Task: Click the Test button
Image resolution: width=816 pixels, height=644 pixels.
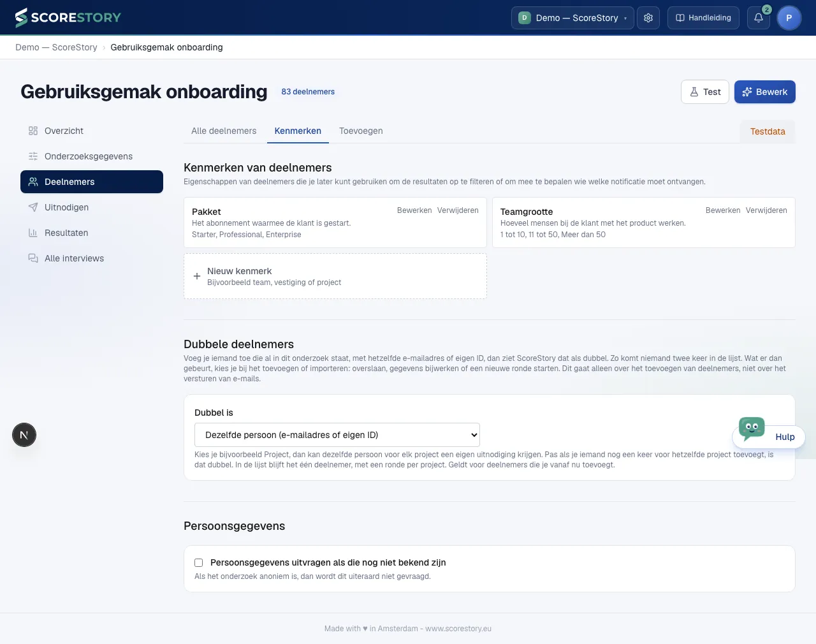Action: (x=705, y=92)
